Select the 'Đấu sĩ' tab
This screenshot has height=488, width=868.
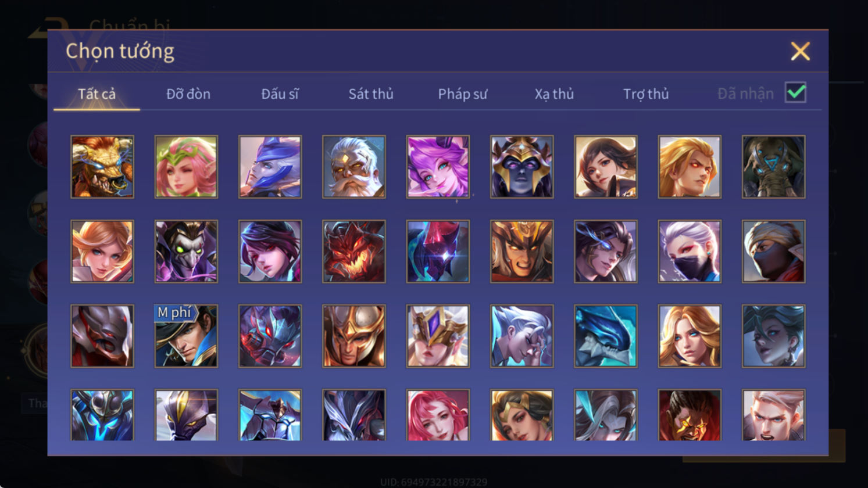tap(280, 94)
